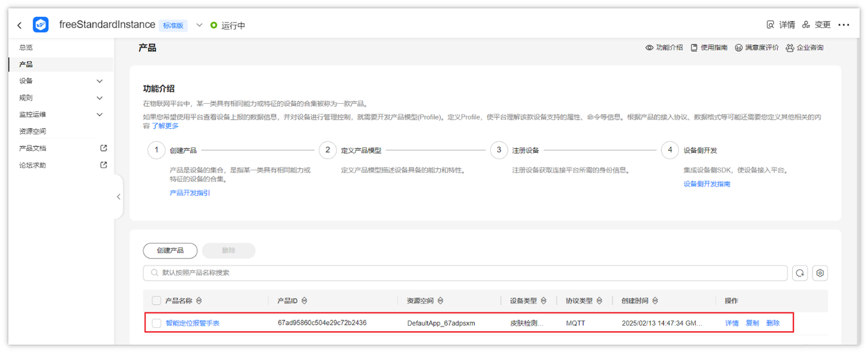Go to 总览 in sidebar

coord(26,48)
